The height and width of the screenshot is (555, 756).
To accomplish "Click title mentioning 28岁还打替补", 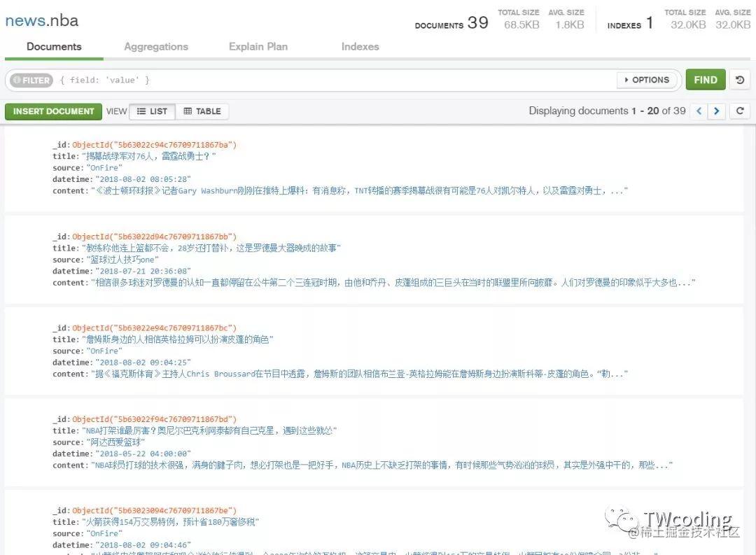I will coord(211,248).
